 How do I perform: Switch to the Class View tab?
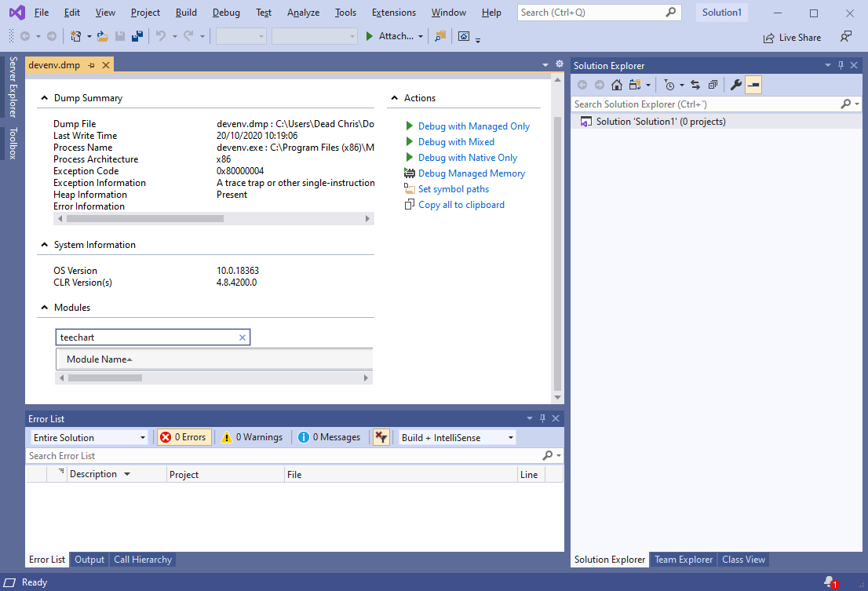click(743, 560)
